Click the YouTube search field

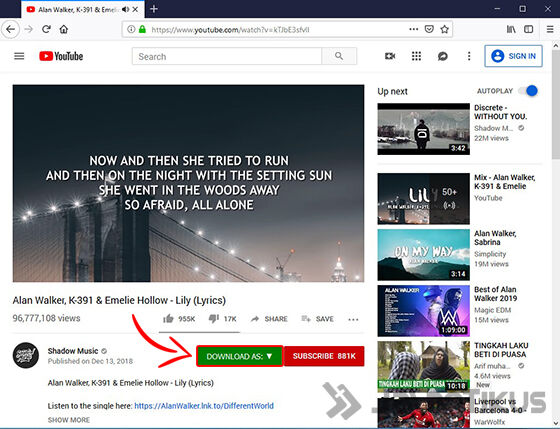(227, 56)
